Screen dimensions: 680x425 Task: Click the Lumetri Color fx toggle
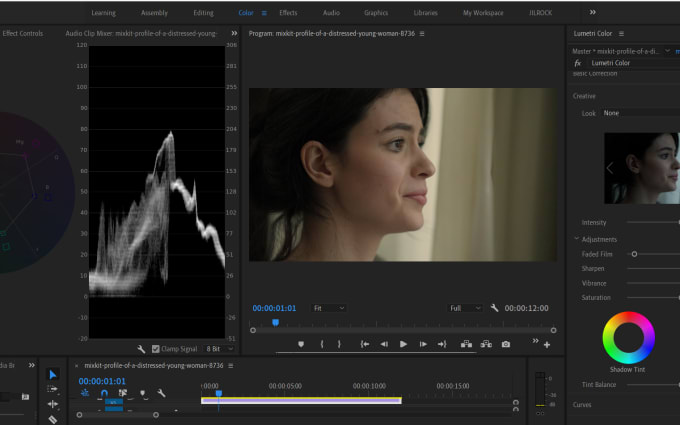coord(578,63)
